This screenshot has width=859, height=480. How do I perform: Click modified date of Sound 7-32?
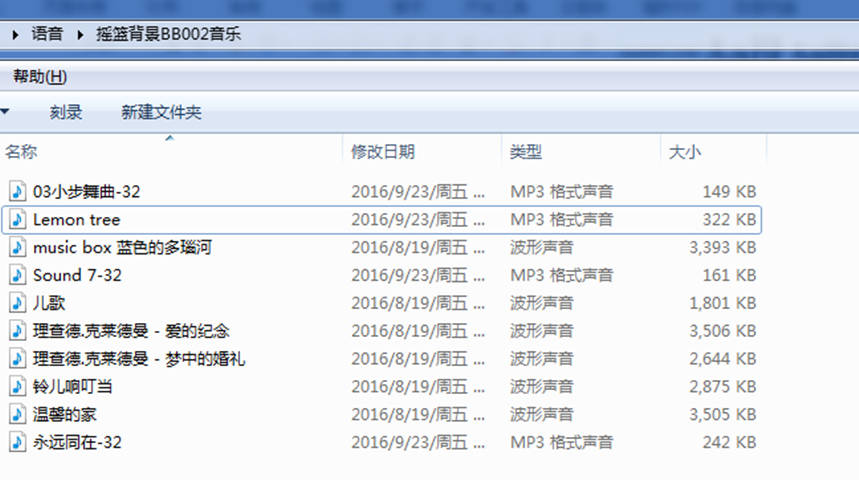418,275
